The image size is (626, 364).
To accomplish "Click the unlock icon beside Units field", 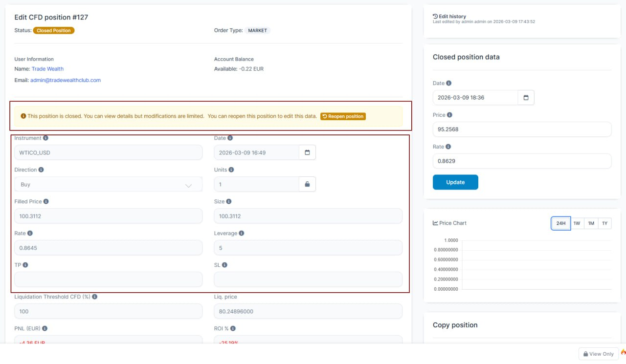I will 307,184.
